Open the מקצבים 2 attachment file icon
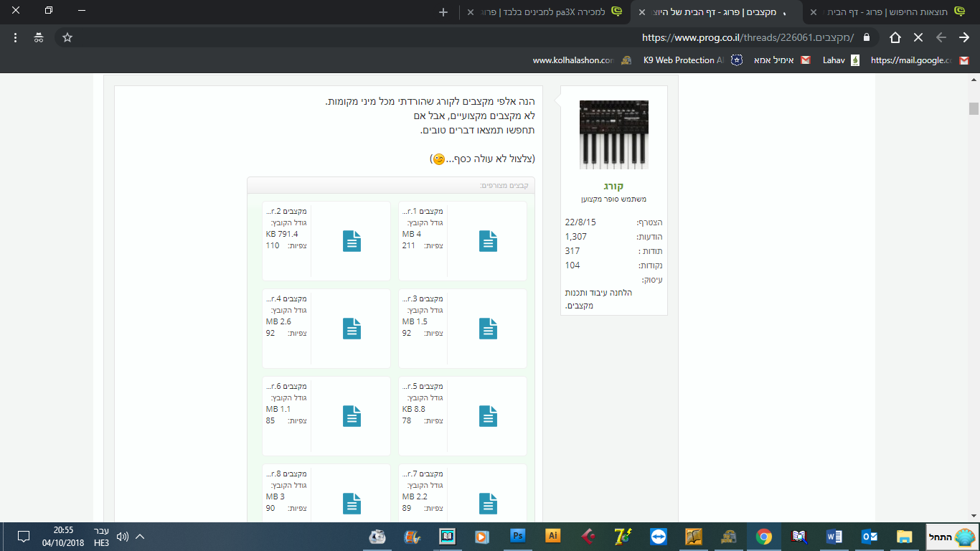 point(352,241)
